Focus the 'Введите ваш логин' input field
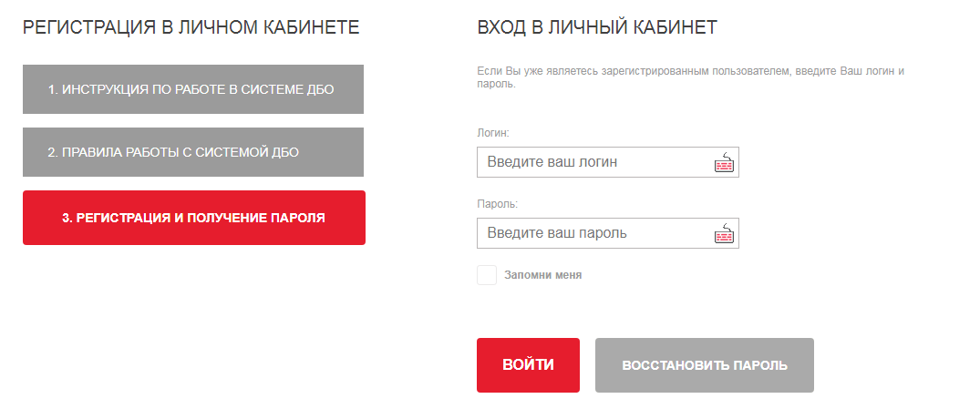The width and height of the screenshot is (980, 409). pyautogui.click(x=593, y=162)
